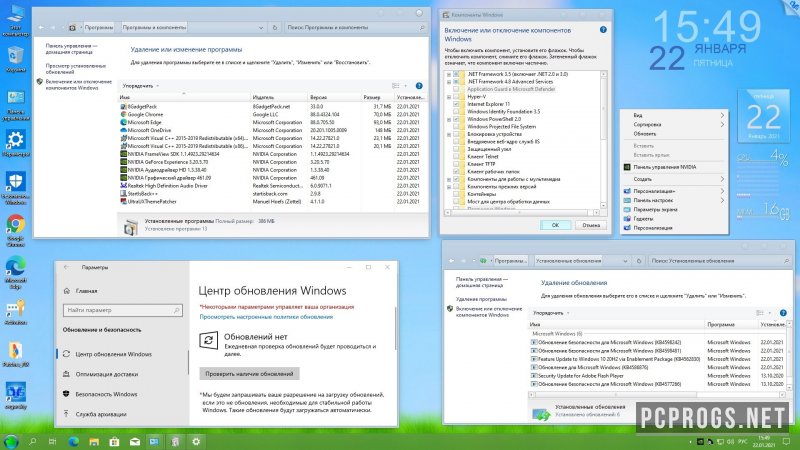This screenshot has height=450, width=800.
Task: Click horizontal scrollbar in Installed Updates list
Action: point(658,394)
